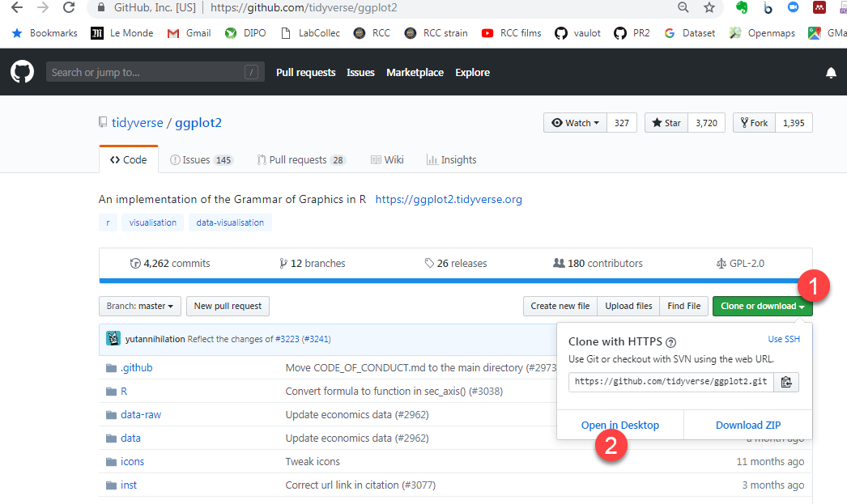Viewport: 847px width, 504px height.
Task: Click the 'r' topic tag
Action: click(108, 222)
